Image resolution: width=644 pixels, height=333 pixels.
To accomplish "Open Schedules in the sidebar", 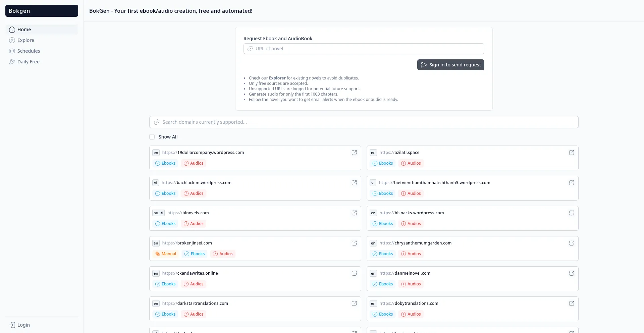I will [x=29, y=51].
